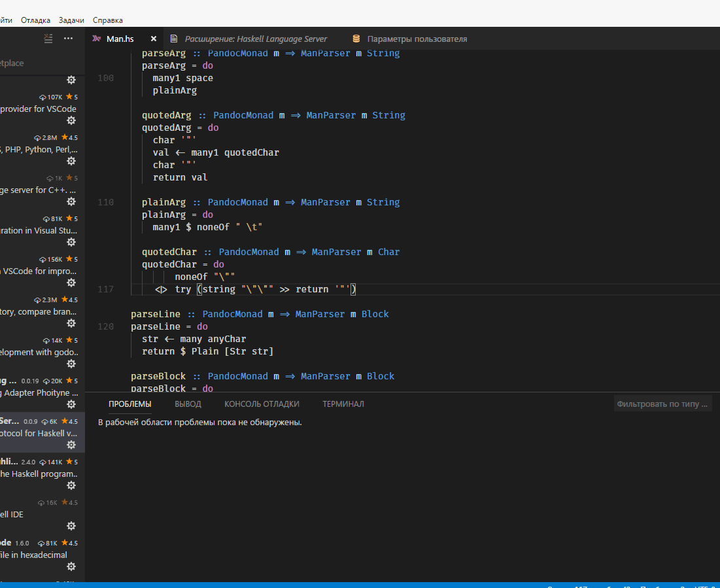This screenshot has width=720, height=588.
Task: Select the 'ell IDE' extension row
Action: coord(43,515)
